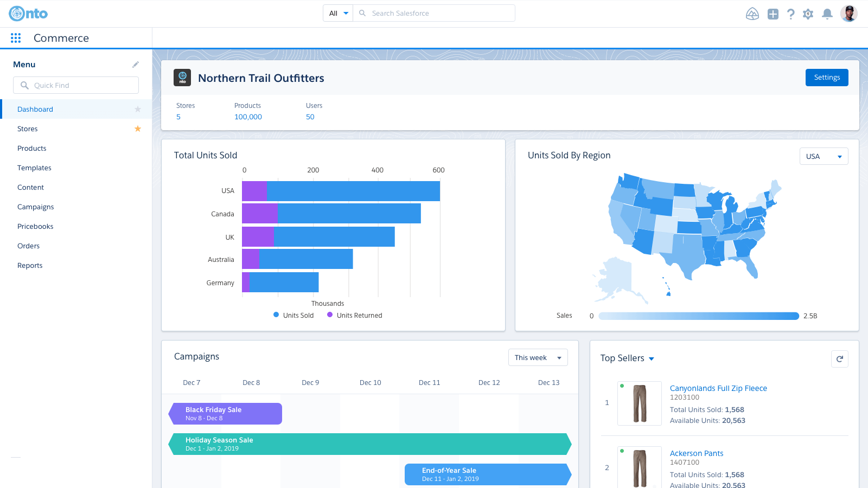Click the Trailhead mountain icon in header

coord(752,14)
